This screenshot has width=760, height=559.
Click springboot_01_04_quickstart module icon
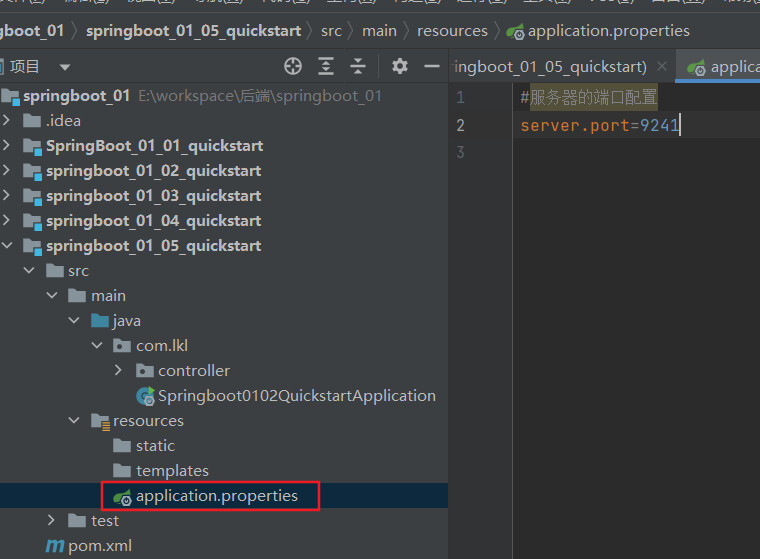pos(32,222)
